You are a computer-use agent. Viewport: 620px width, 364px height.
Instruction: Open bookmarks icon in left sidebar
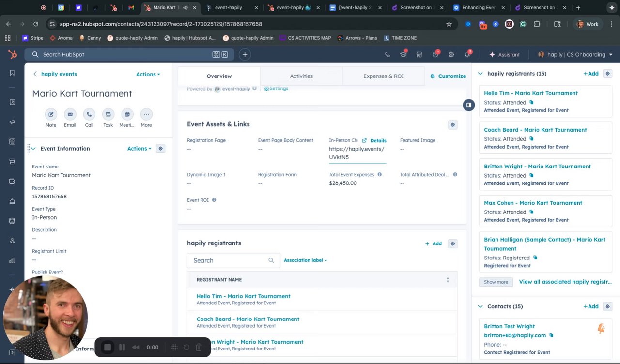(x=12, y=73)
